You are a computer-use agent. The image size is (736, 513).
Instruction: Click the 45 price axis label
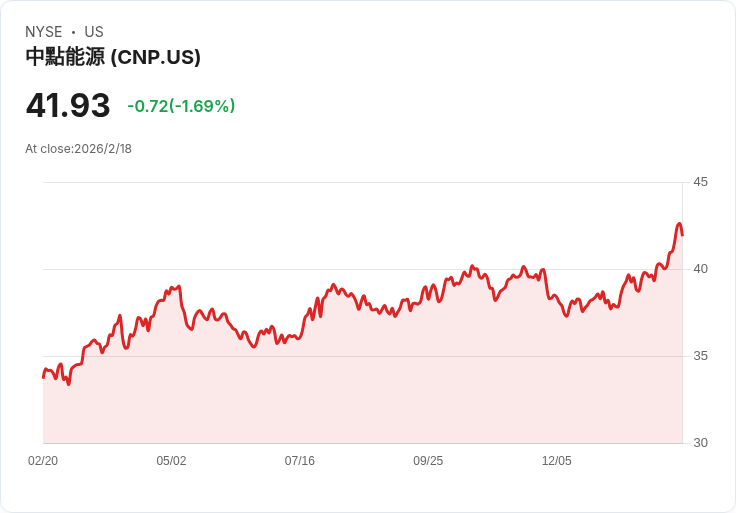coord(700,182)
